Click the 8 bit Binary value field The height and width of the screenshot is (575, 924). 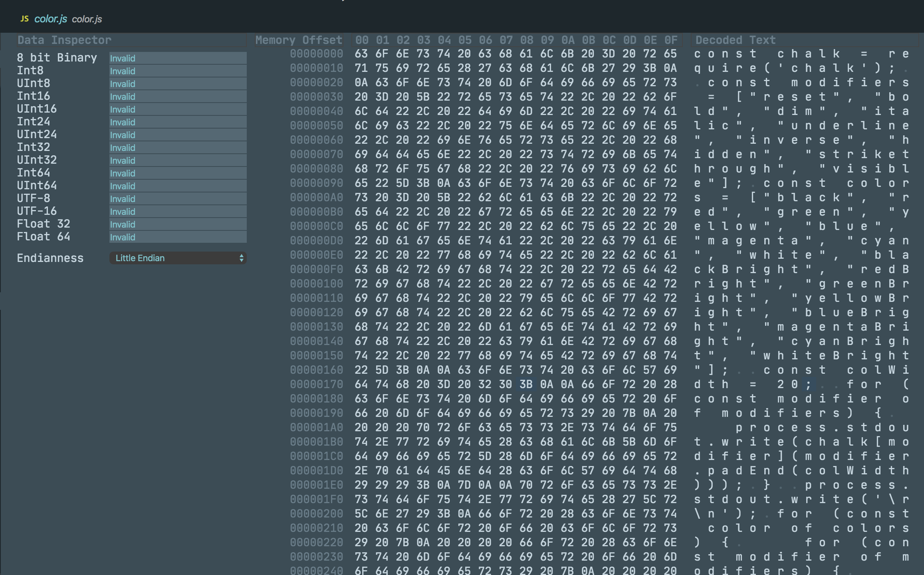[x=178, y=58]
